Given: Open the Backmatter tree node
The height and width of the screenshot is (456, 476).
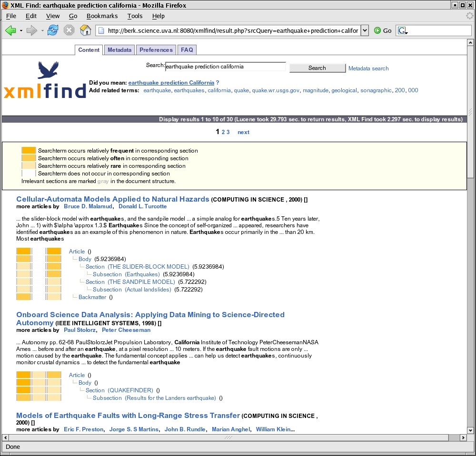Looking at the screenshot, I should 92,297.
